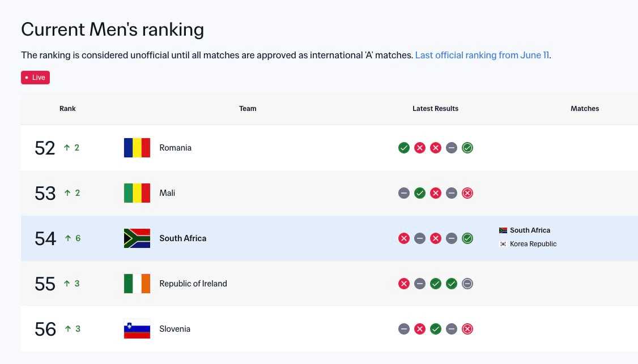Click the Matches column header

[x=585, y=109]
